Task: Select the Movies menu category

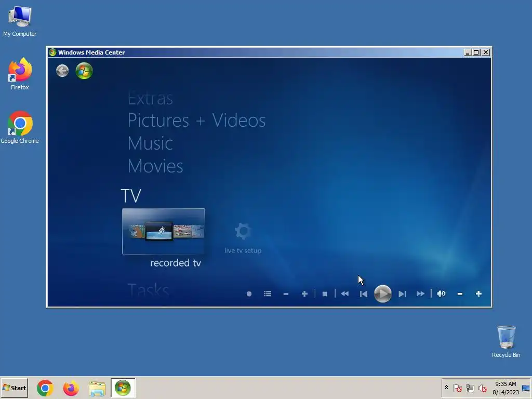Action: point(155,166)
